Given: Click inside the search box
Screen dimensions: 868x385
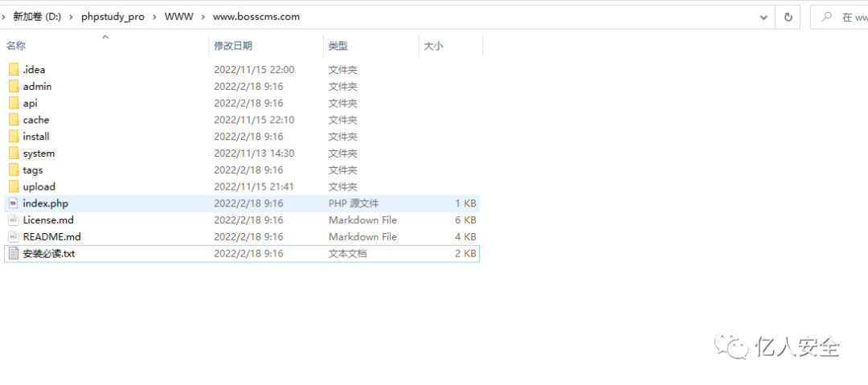Looking at the screenshot, I should (838, 17).
